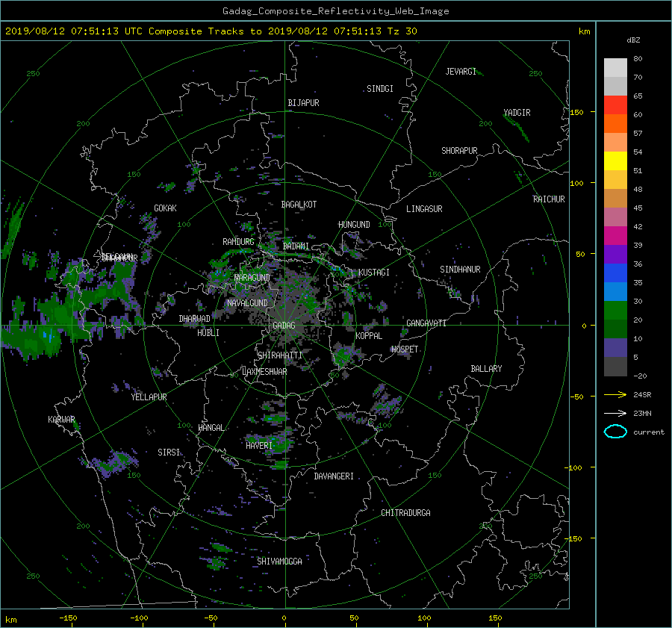The width and height of the screenshot is (672, 628).
Task: Select the LAXMESHWAR city label
Action: [x=264, y=372]
